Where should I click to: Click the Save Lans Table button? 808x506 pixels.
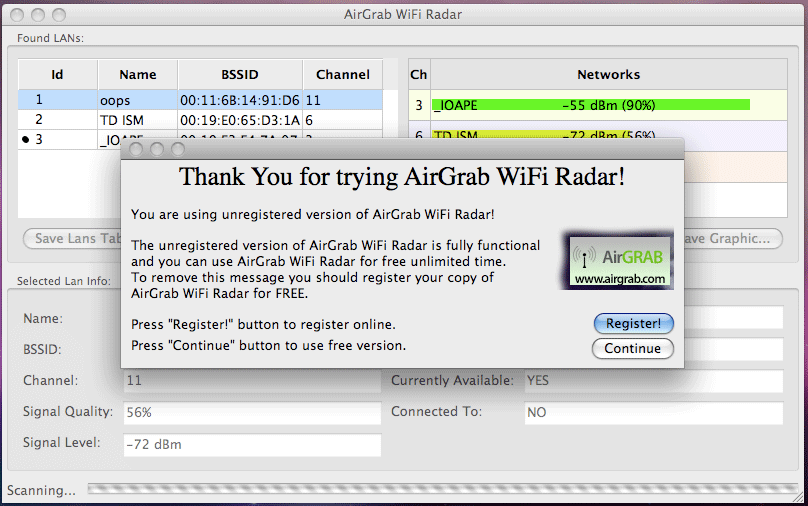(72, 239)
